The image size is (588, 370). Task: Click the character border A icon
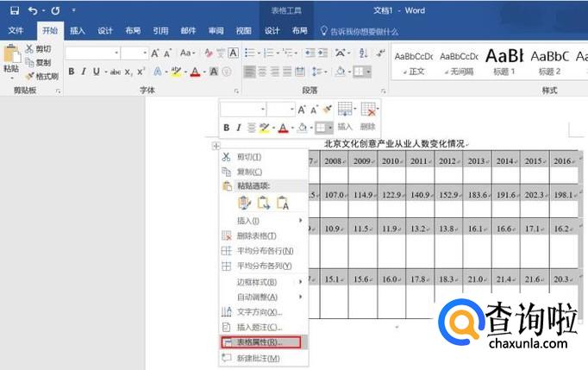pos(234,53)
